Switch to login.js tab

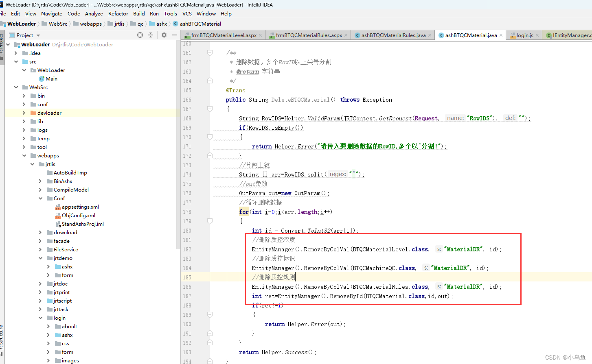pyautogui.click(x=525, y=35)
